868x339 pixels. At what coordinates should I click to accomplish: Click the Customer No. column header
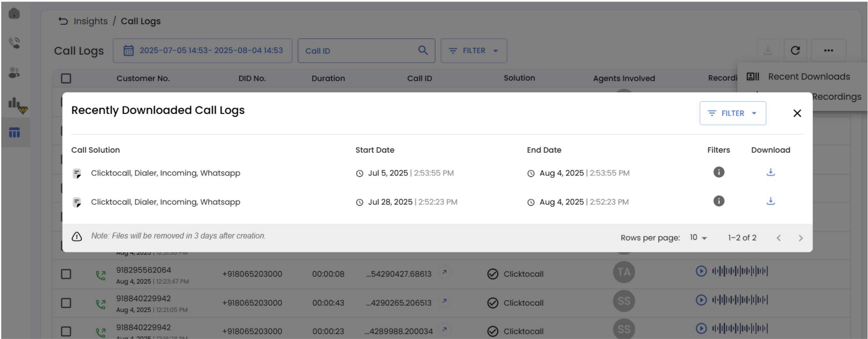click(x=143, y=79)
